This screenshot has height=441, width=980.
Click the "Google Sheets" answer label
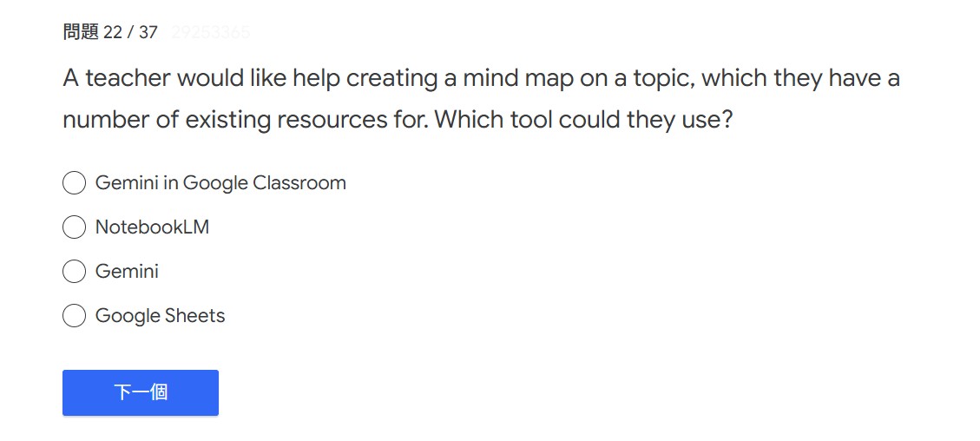160,316
